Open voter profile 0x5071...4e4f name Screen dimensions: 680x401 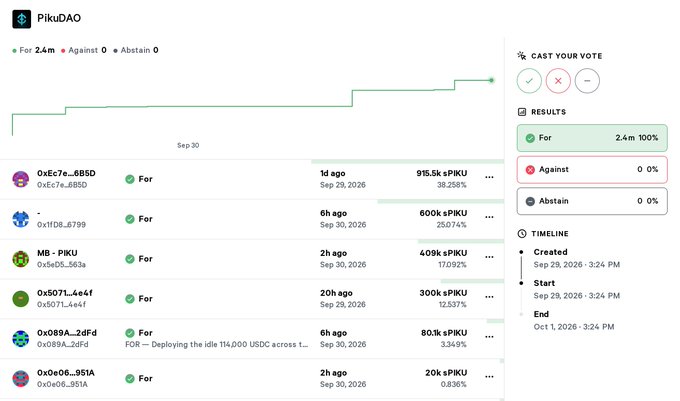click(65, 293)
